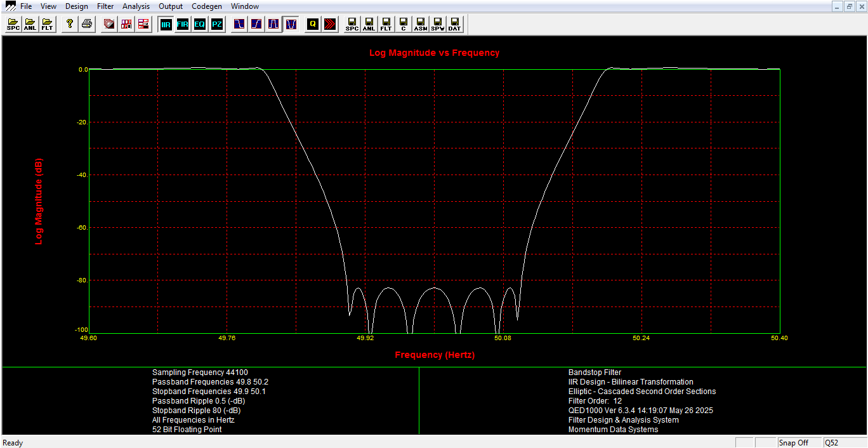Choose the lowpass filter type icon
The width and height of the screenshot is (868, 448).
tap(239, 25)
